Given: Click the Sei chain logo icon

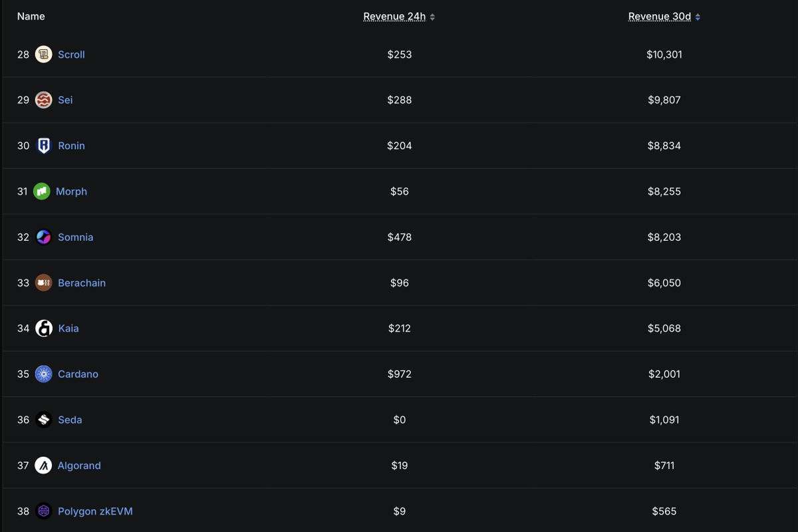Looking at the screenshot, I should (44, 100).
